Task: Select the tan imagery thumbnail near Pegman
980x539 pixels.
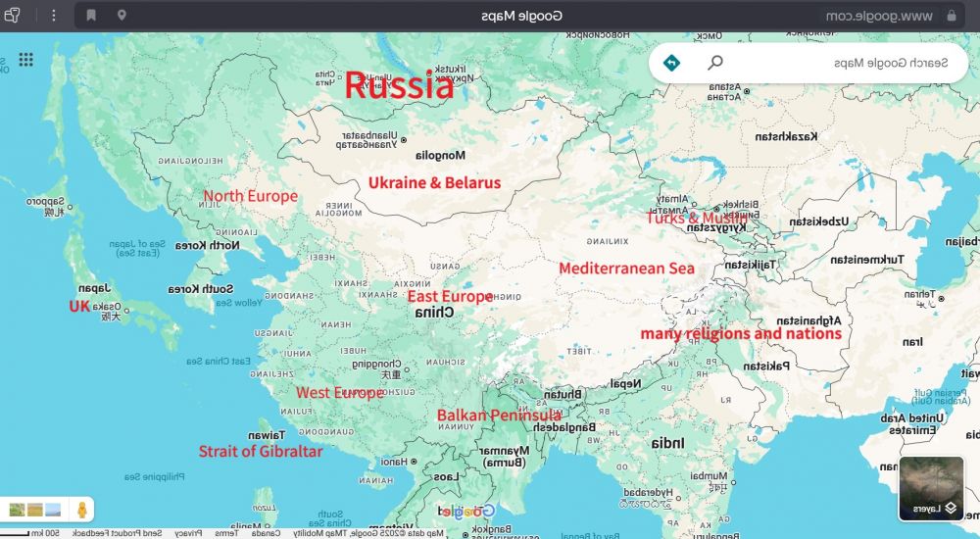Action: click(35, 510)
